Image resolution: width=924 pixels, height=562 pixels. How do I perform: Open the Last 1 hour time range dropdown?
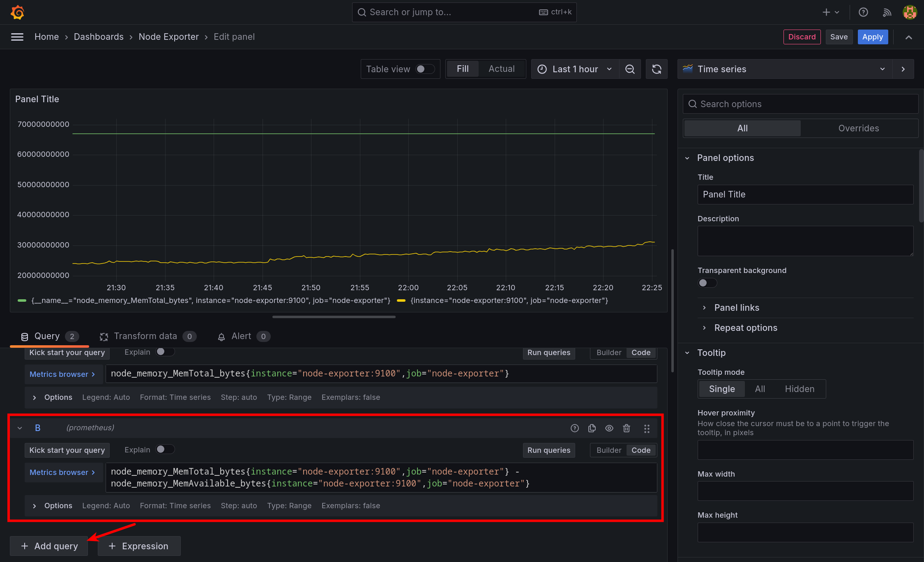[x=575, y=69]
